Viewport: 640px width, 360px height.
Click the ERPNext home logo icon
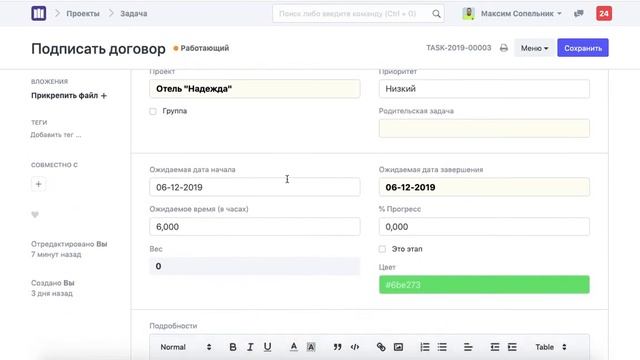coord(39,13)
